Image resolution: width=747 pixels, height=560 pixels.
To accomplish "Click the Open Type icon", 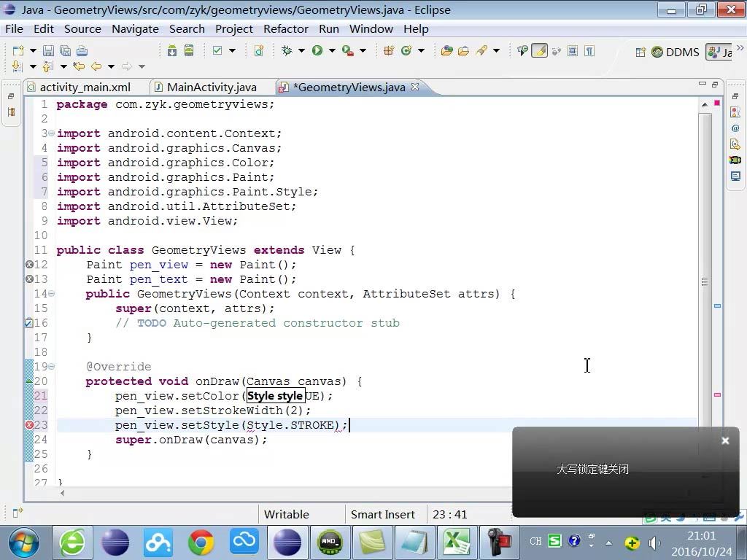I will coord(447,50).
